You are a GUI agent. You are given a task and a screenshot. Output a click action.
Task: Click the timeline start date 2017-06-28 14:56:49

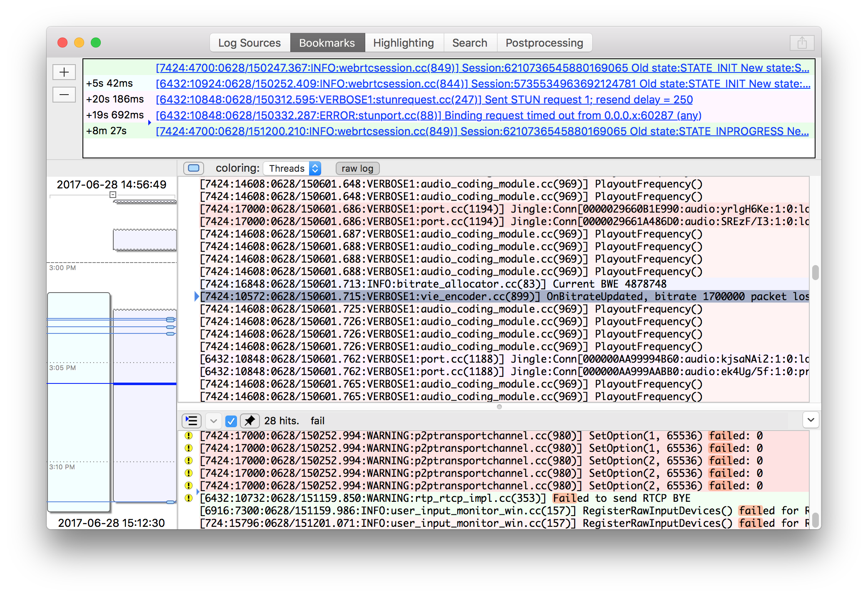(x=112, y=185)
